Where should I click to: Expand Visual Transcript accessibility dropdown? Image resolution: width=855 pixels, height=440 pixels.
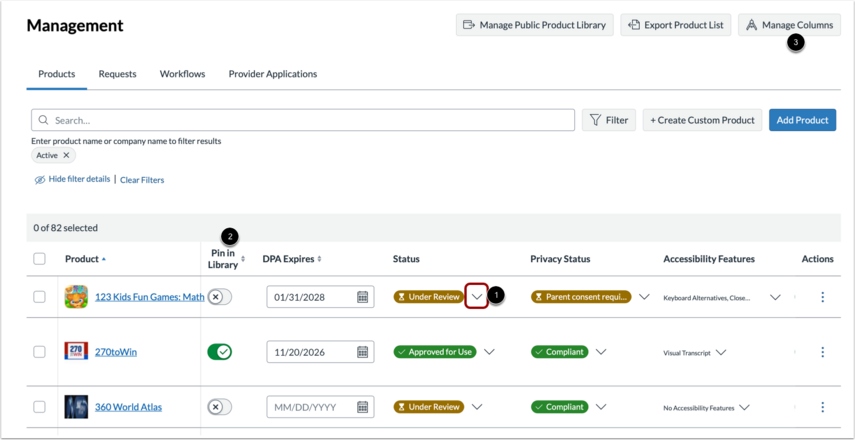(721, 353)
